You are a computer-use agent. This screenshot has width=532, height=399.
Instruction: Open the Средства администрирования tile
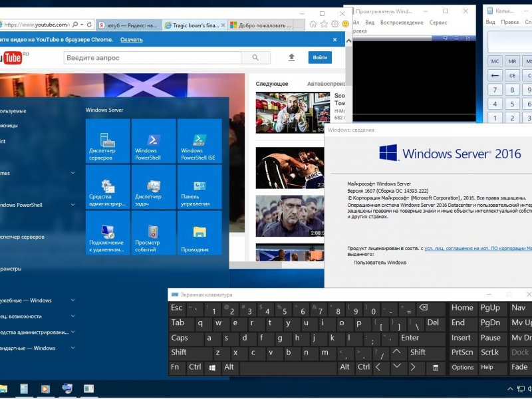pos(108,187)
